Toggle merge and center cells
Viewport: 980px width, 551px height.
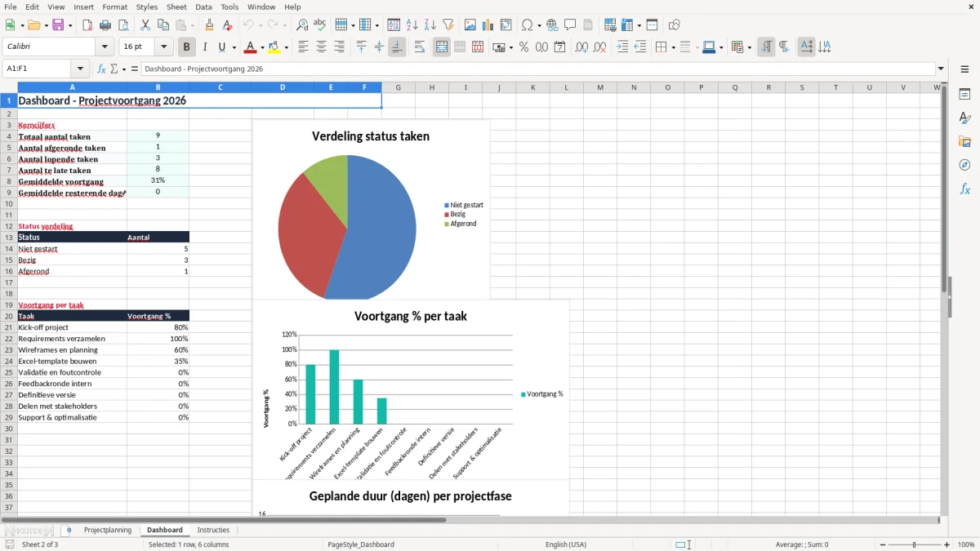pyautogui.click(x=442, y=47)
